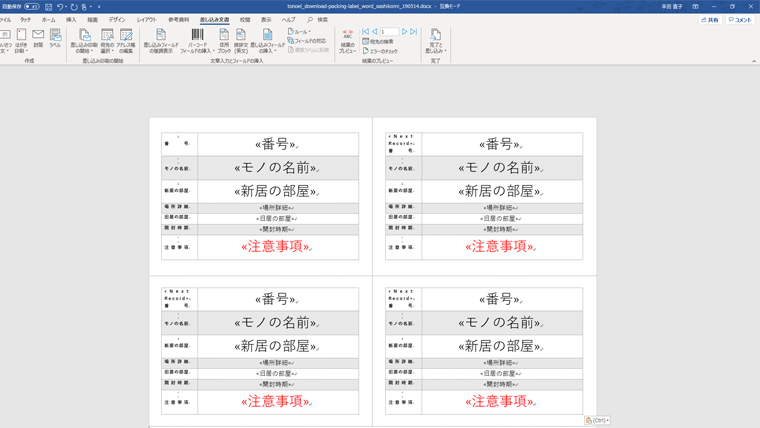Screen dimensions: 760x428
Task: Toggle Preview Results (結果のプレビュー)
Action: point(347,39)
